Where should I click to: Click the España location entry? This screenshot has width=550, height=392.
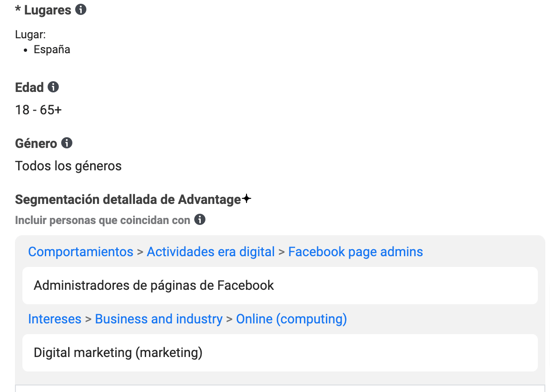(52, 49)
